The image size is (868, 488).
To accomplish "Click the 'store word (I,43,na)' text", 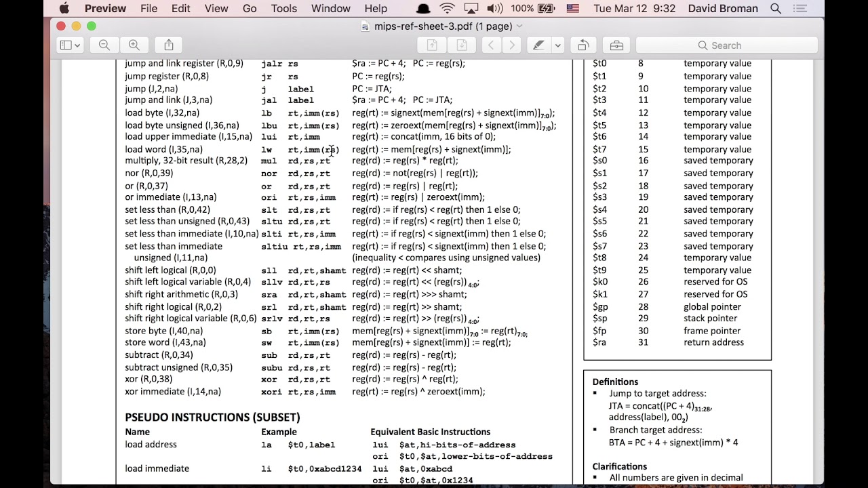I will coord(165,343).
